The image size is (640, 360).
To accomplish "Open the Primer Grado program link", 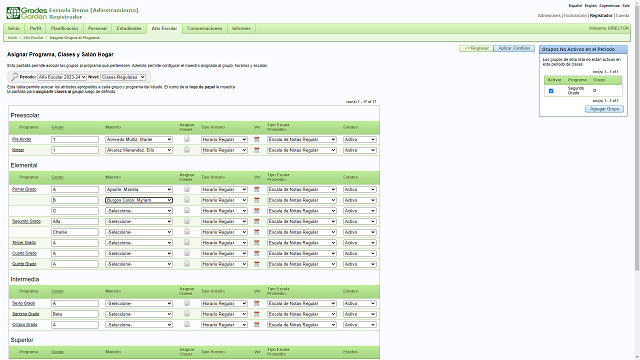I will 24,189.
